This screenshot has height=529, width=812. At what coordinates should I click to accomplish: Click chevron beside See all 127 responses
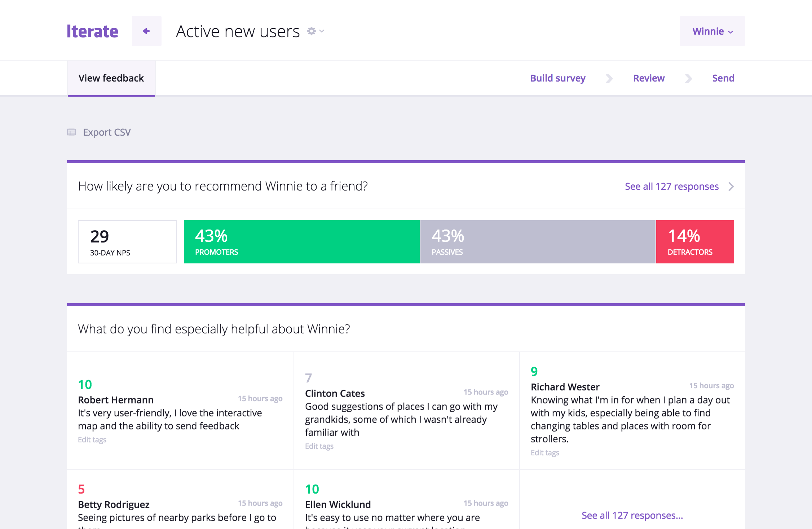coord(731,187)
